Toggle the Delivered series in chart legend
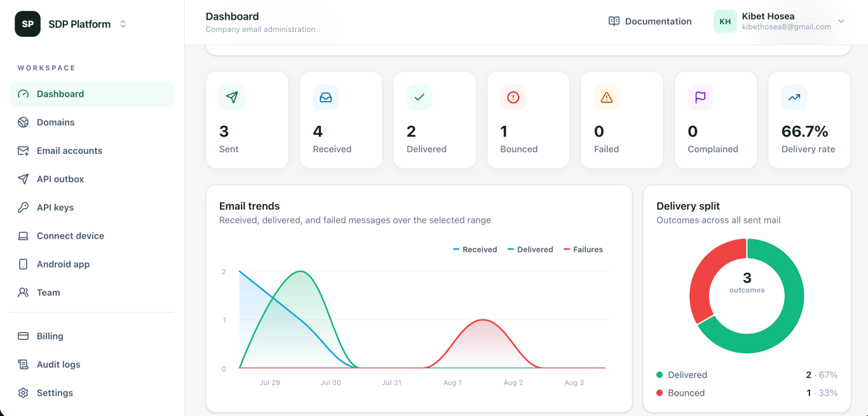Viewport: 868px width, 416px height. pyautogui.click(x=530, y=249)
